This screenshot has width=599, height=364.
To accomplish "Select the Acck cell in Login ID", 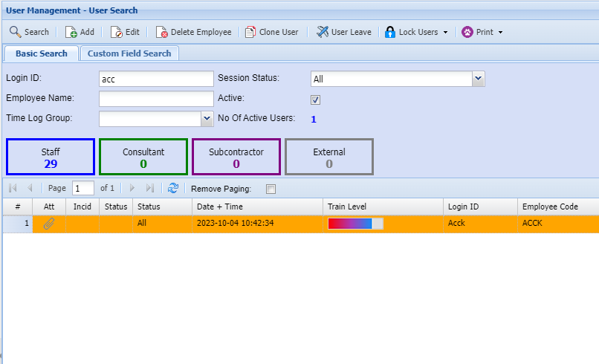I will [x=480, y=224].
